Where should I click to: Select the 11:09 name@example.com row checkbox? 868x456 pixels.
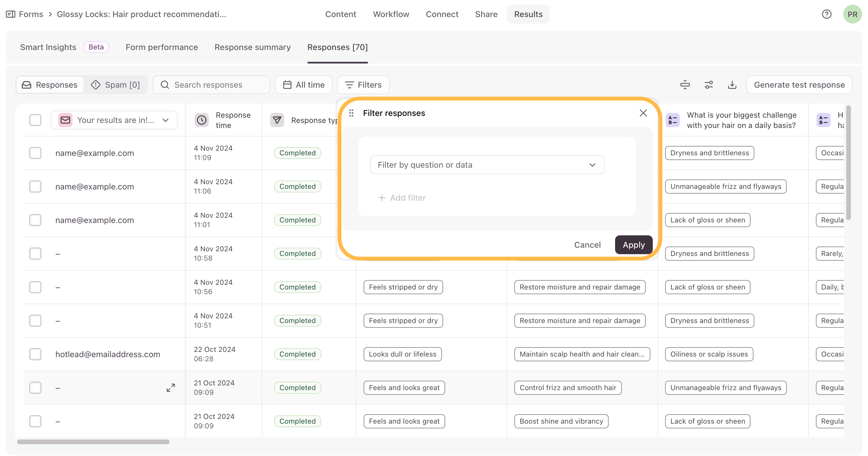tap(35, 153)
